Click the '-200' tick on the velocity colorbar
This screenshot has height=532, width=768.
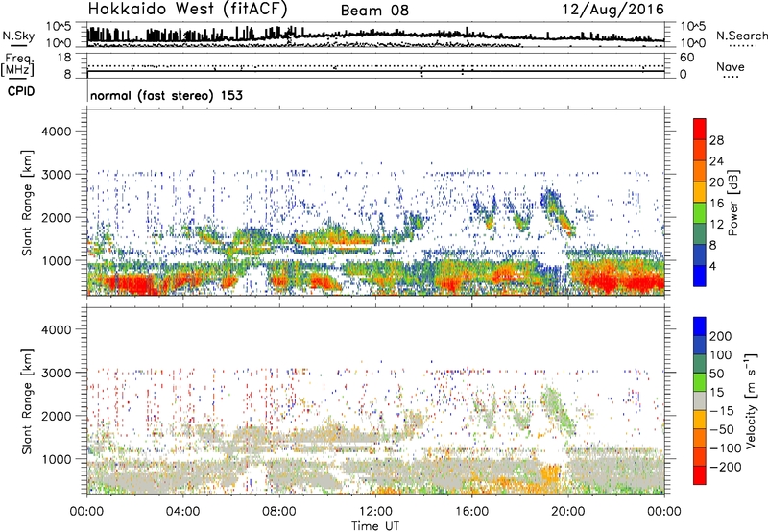point(726,467)
